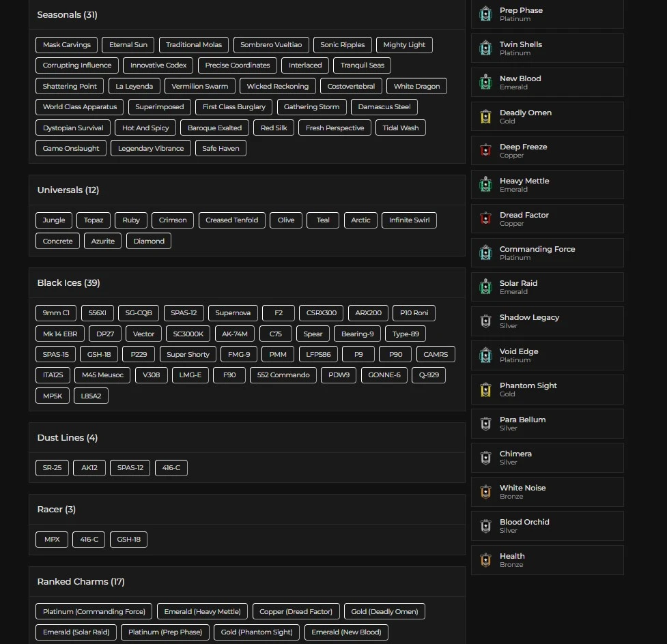Open the Health Bronze list entry

547,560
